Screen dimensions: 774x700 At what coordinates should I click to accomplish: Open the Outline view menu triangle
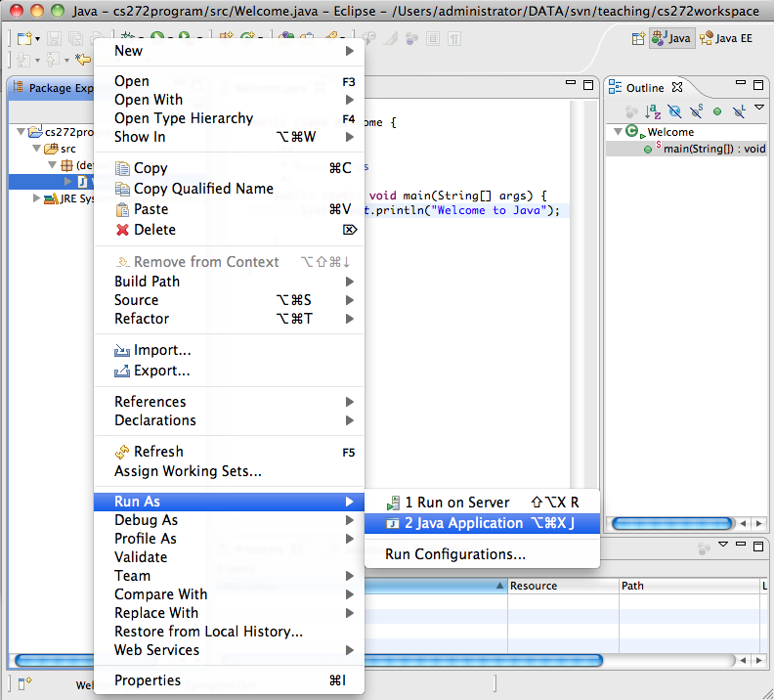[x=759, y=108]
